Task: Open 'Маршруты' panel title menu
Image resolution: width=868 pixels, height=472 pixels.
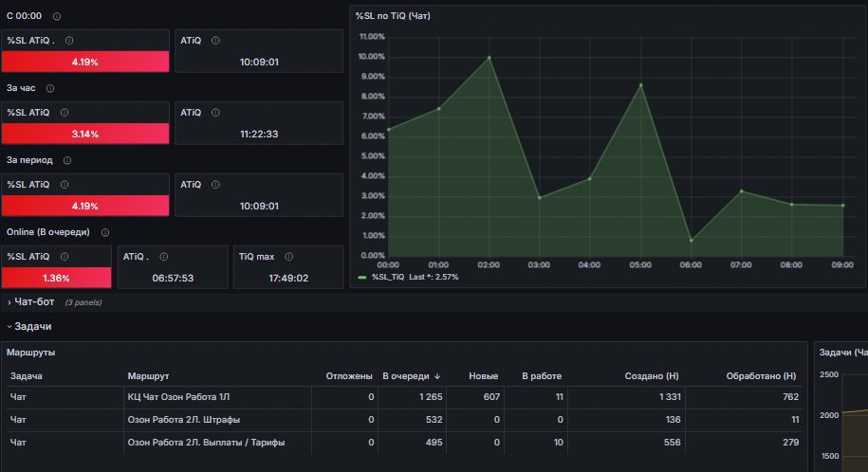Action: [x=31, y=353]
